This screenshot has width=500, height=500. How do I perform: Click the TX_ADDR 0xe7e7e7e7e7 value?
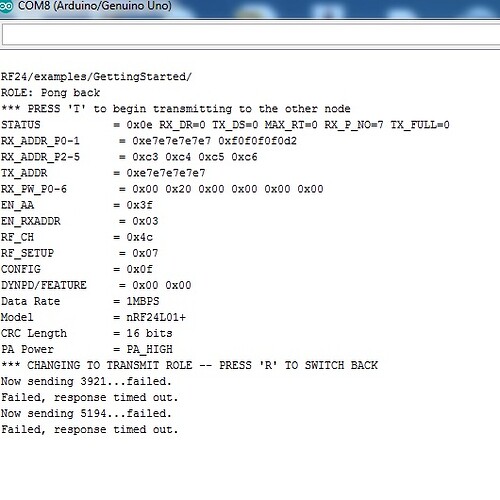click(166, 173)
